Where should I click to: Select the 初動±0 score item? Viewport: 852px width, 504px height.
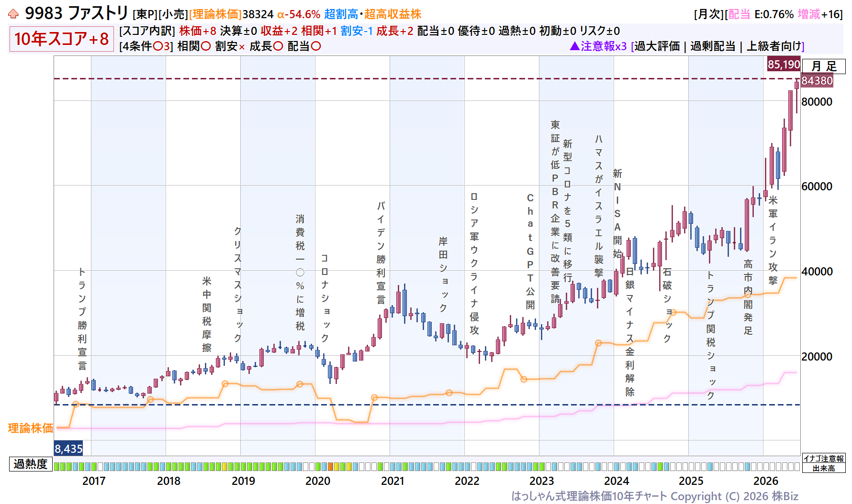point(558,31)
